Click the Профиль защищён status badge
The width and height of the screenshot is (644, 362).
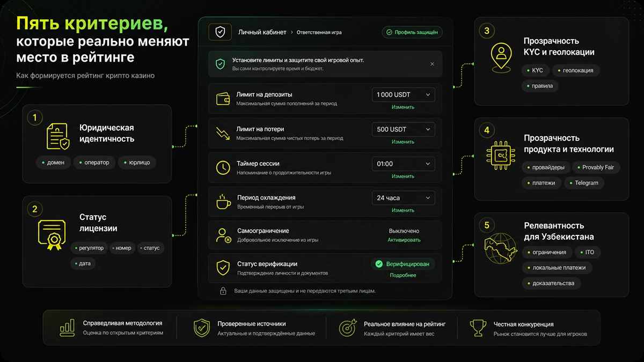coord(412,32)
